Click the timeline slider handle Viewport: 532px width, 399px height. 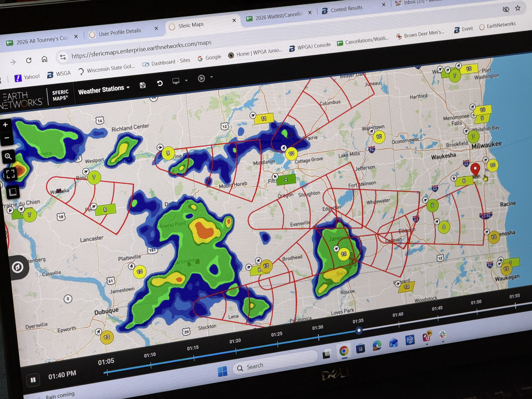(359, 330)
